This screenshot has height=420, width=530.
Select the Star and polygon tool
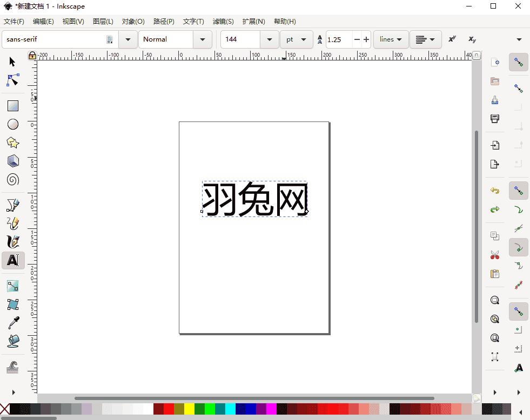coord(13,143)
